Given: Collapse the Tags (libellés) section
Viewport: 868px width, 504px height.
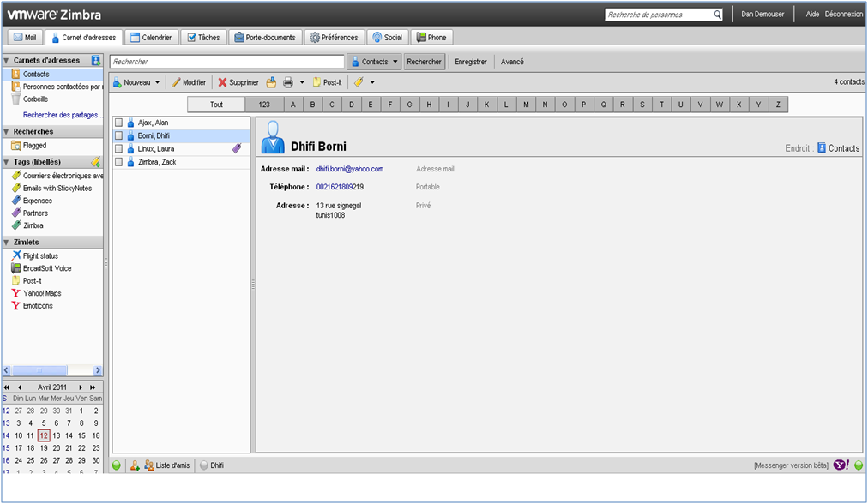Looking at the screenshot, I should pyautogui.click(x=7, y=162).
